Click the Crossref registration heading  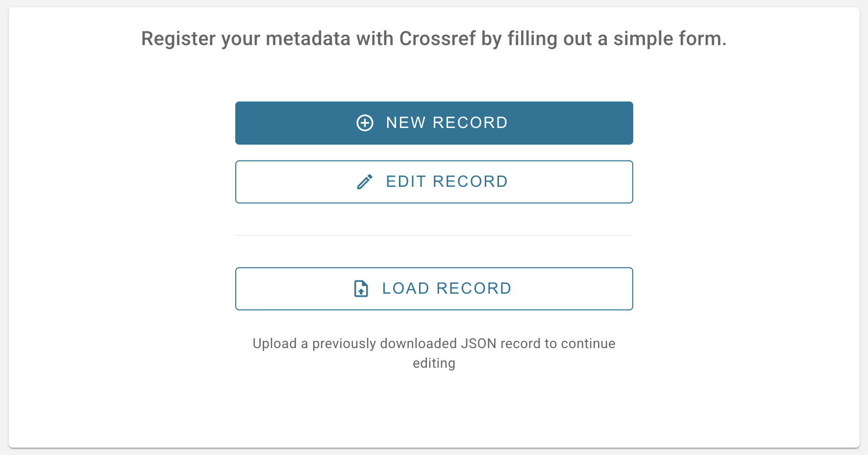tap(433, 39)
